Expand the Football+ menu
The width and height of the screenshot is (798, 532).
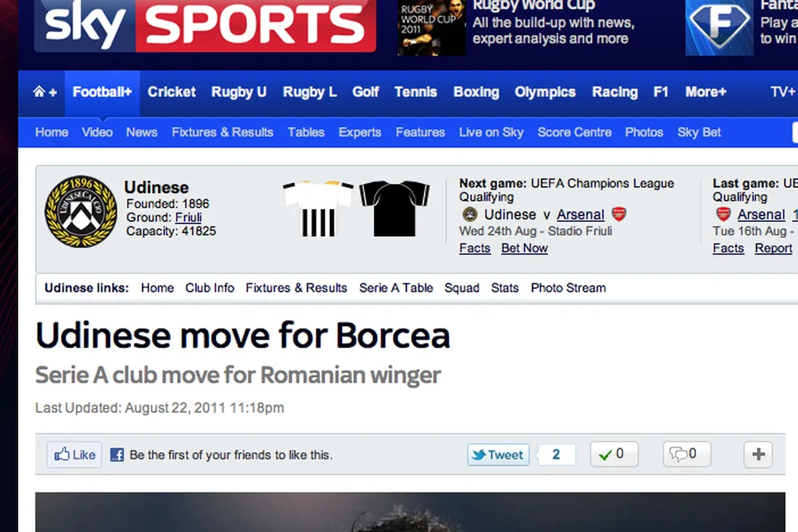coord(103,92)
